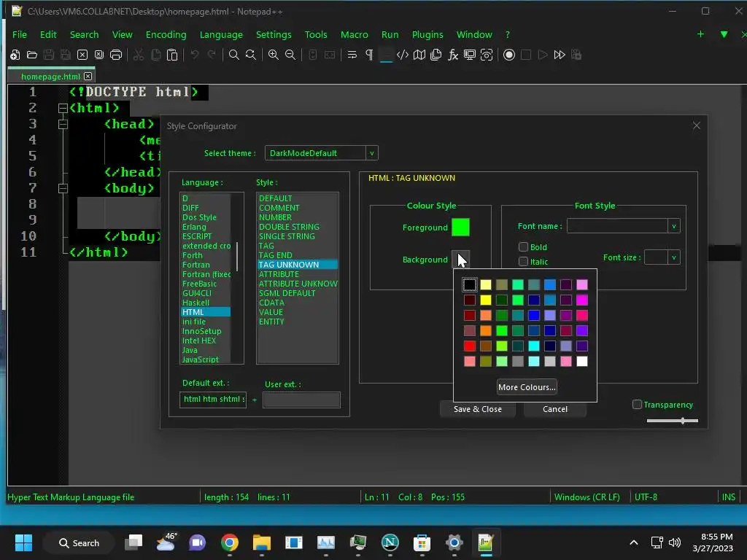Enable the Bold checkbox
Viewport: 747px width, 560px height.
pos(524,246)
